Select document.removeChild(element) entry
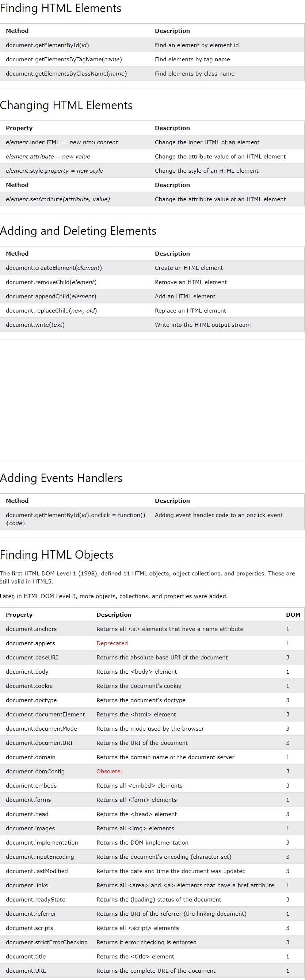This screenshot has width=305, height=980. (51, 282)
